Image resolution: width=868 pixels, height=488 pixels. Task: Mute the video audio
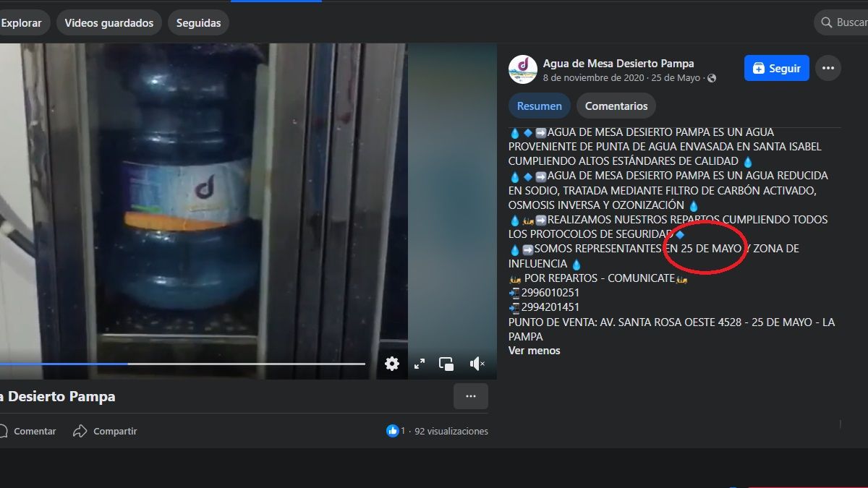coord(477,364)
